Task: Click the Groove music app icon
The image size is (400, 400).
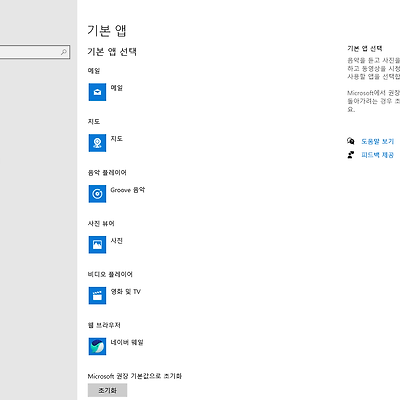Action: 97,194
